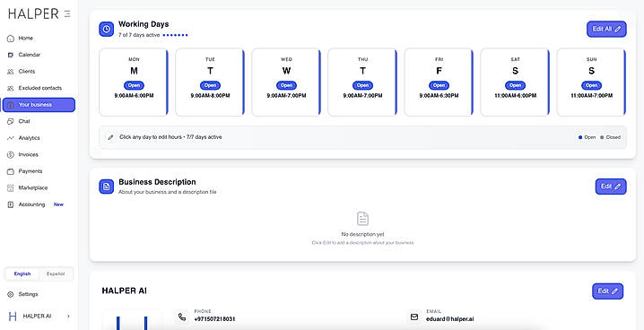Click the Invoices dollar icon
Viewport: 644px width, 330px height.
[x=11, y=155]
